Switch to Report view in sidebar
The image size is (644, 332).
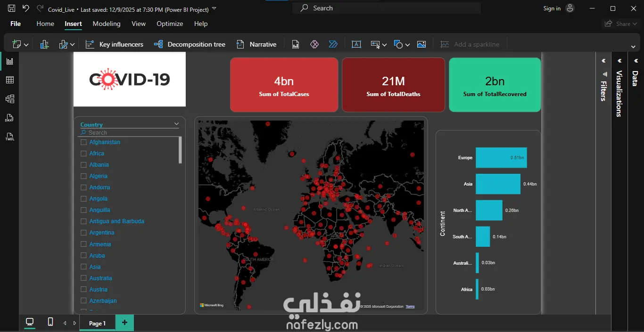click(10, 61)
